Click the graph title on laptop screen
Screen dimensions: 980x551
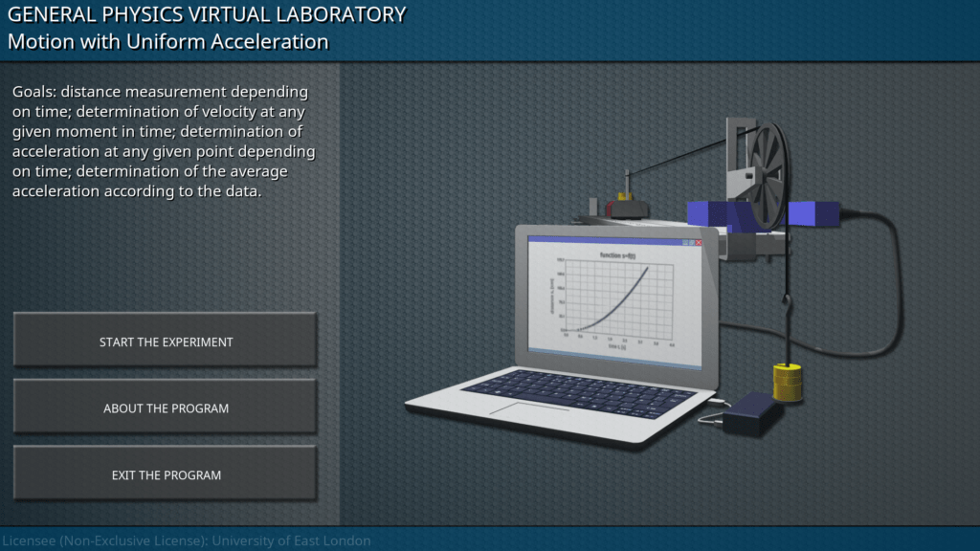coord(617,255)
